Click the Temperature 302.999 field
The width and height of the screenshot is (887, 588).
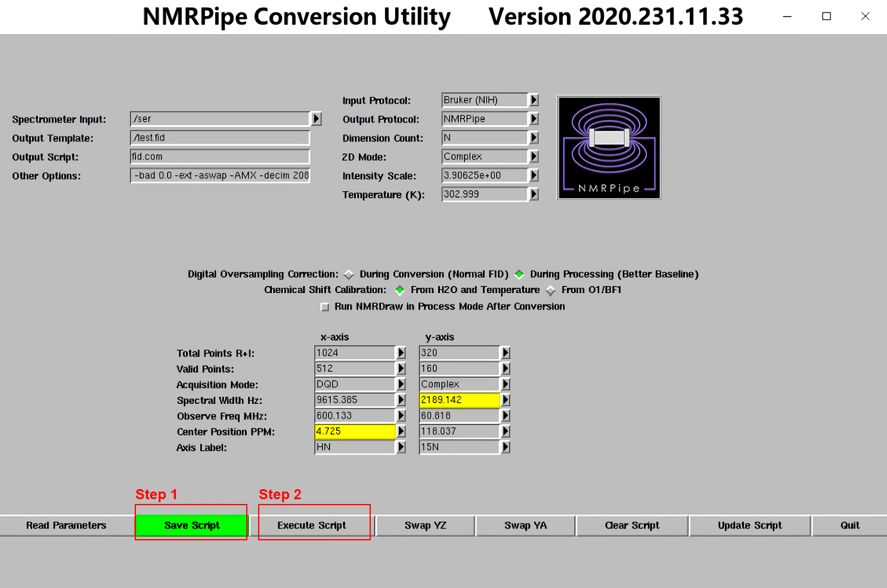pos(485,194)
